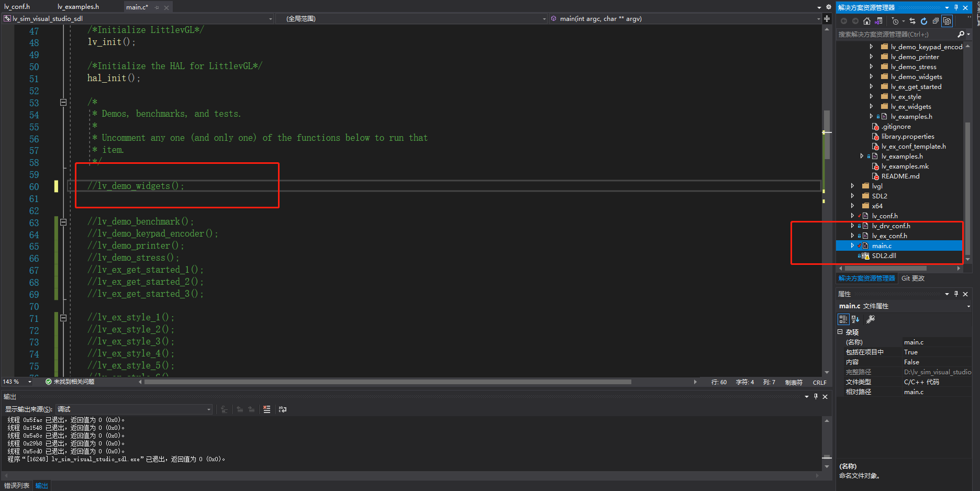980x491 pixels.
Task: Pin the main.c editor tab
Action: (x=157, y=7)
